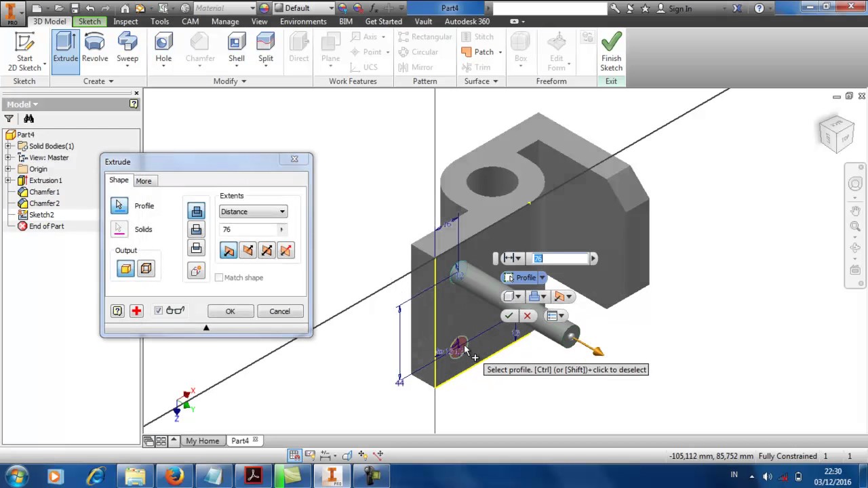
Task: Expand the Extrusion1 tree node
Action: coord(9,181)
